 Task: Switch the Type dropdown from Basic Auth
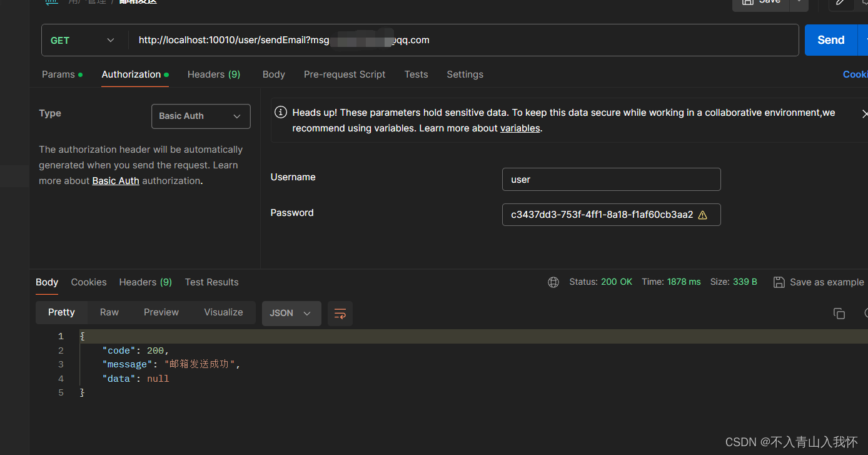click(x=200, y=116)
